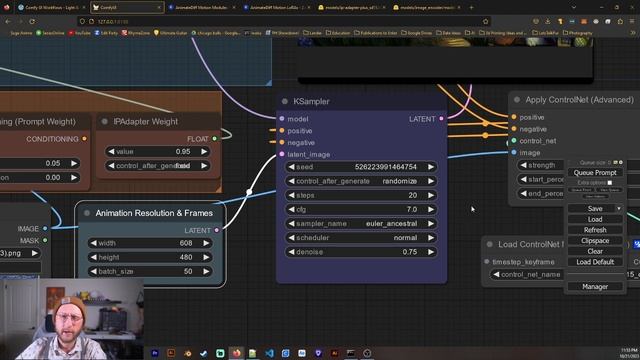Collapse the Apply ControlNet (Advanced) node
This screenshot has height=360, width=640.
[x=517, y=100]
